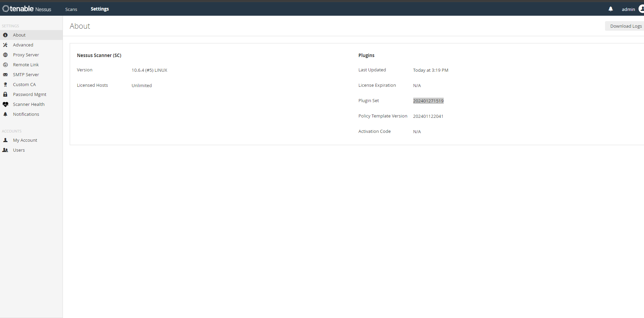The image size is (644, 318).
Task: Open Proxy Server settings
Action: point(31,55)
